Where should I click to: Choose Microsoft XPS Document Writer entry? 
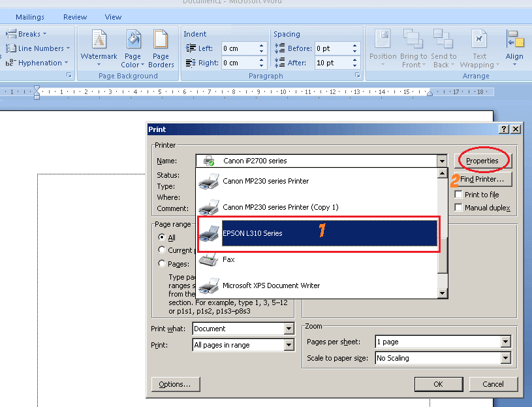pos(318,286)
